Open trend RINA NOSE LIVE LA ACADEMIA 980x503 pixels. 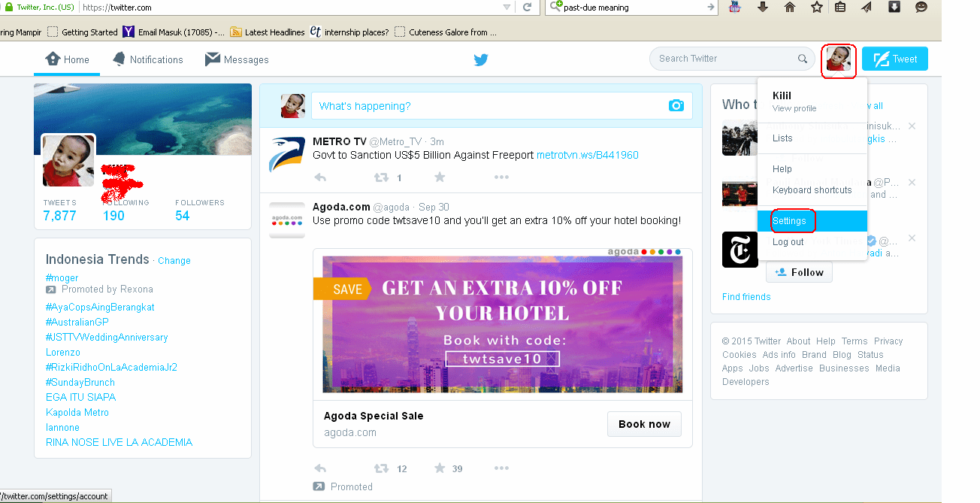click(x=119, y=442)
